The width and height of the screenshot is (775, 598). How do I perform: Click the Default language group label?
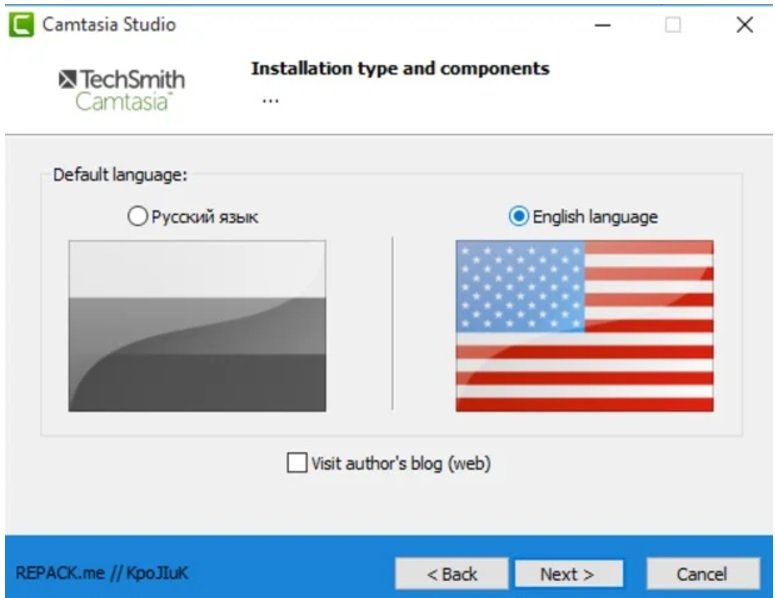120,175
